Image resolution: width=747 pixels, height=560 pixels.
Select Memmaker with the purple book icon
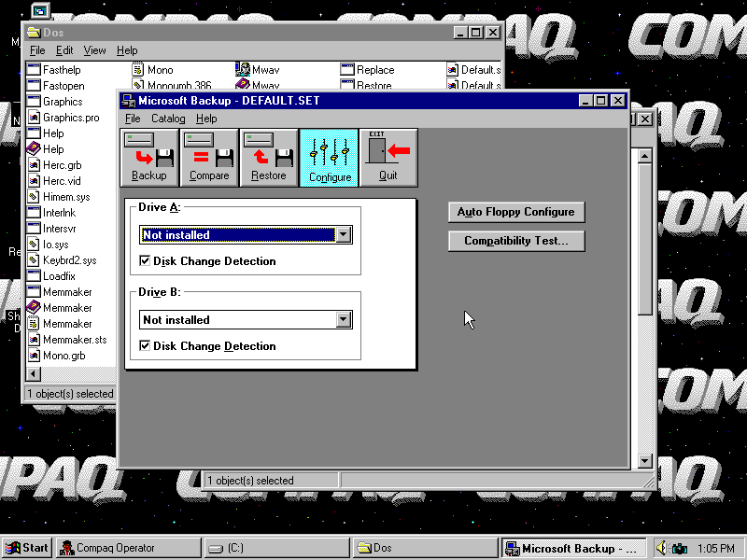[59, 308]
